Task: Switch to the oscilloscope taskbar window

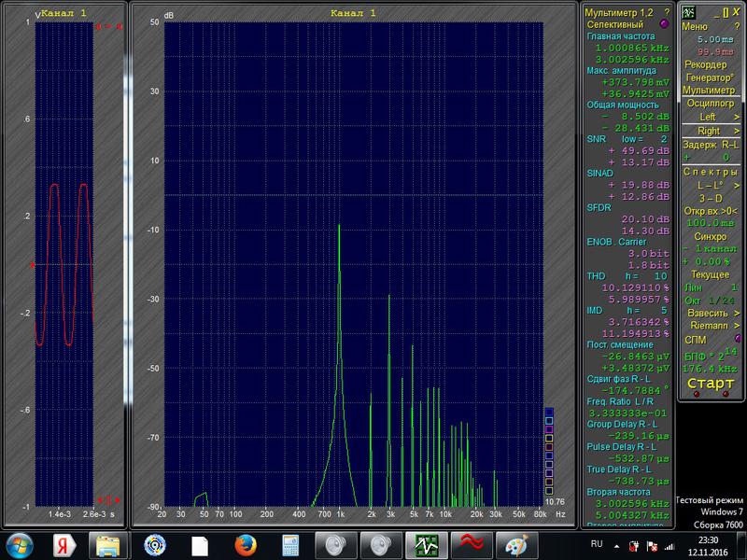Action: click(426, 545)
